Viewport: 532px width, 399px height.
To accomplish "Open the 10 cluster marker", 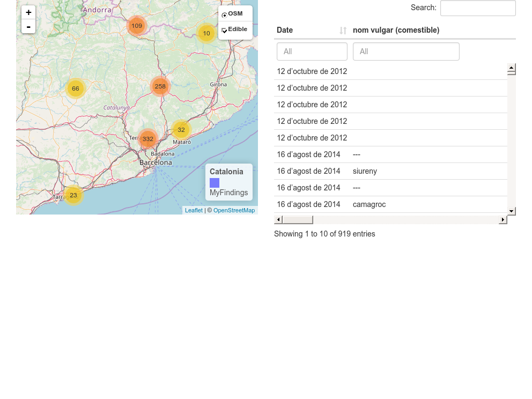I will 206,33.
